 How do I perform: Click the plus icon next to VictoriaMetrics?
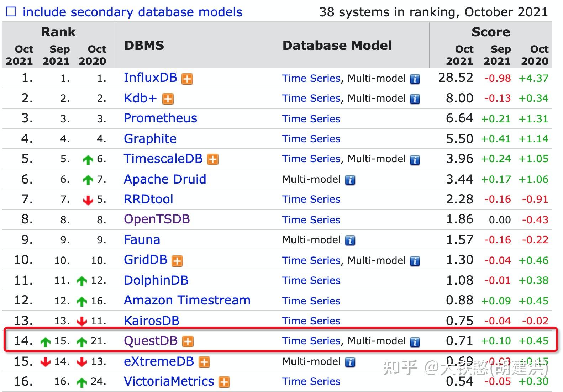224,382
